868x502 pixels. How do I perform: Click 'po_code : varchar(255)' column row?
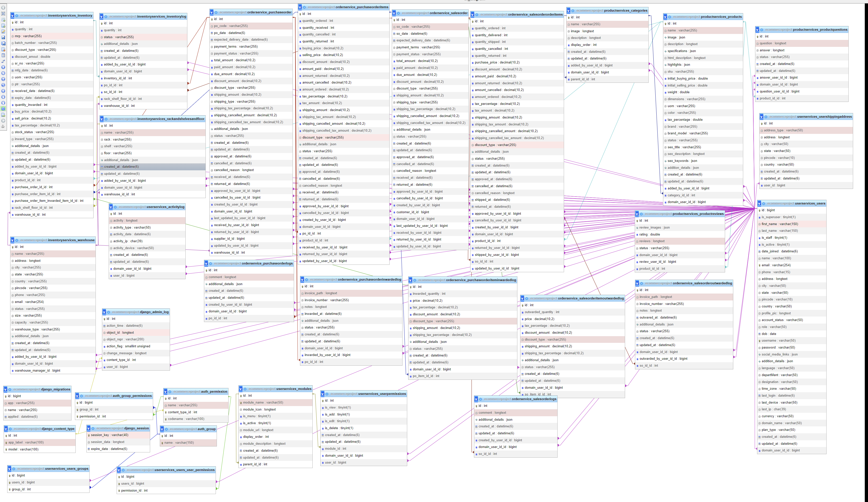coord(251,26)
